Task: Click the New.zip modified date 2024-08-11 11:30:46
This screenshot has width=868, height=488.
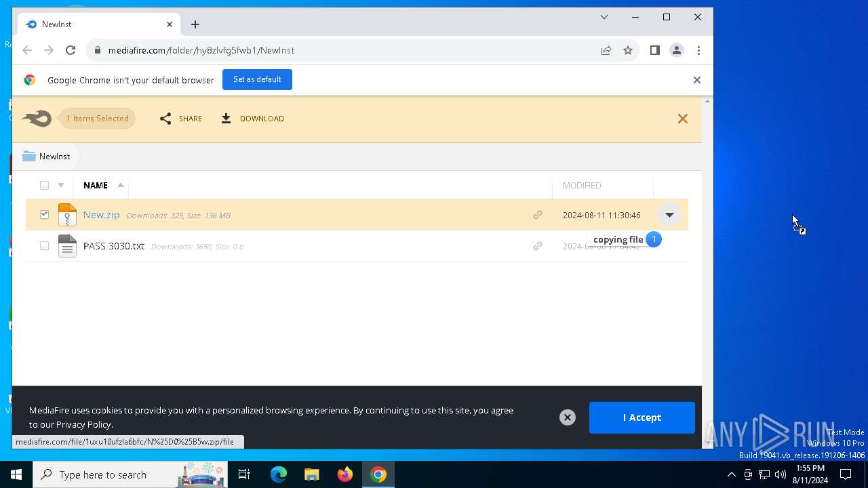Action: coord(601,215)
